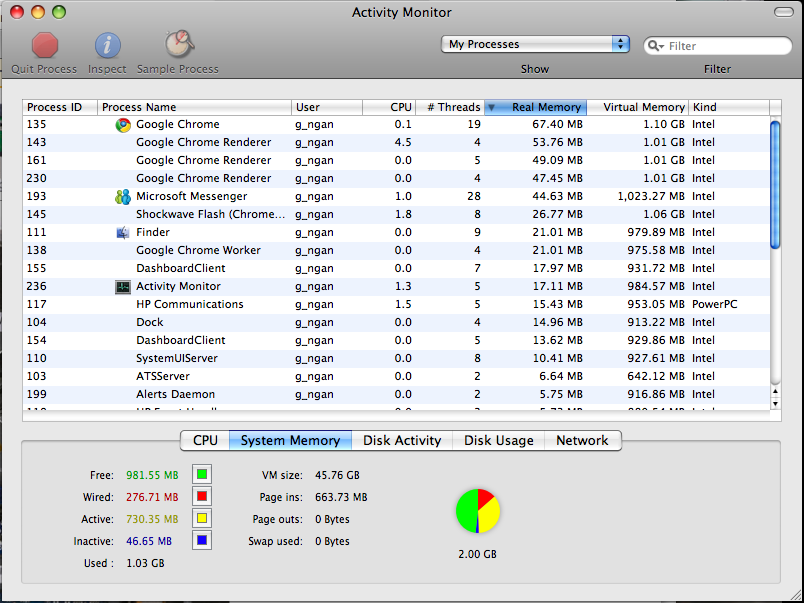The image size is (804, 603).
Task: Switch to the CPU tab
Action: click(205, 440)
